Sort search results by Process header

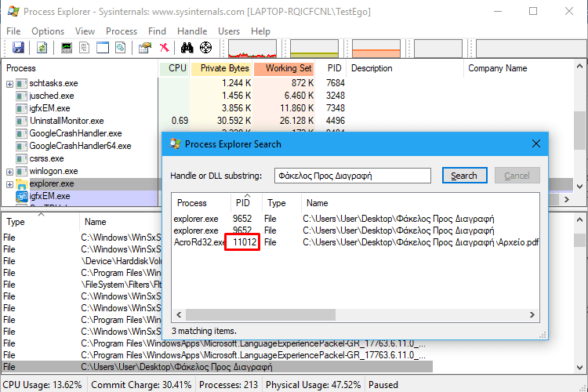click(201, 203)
